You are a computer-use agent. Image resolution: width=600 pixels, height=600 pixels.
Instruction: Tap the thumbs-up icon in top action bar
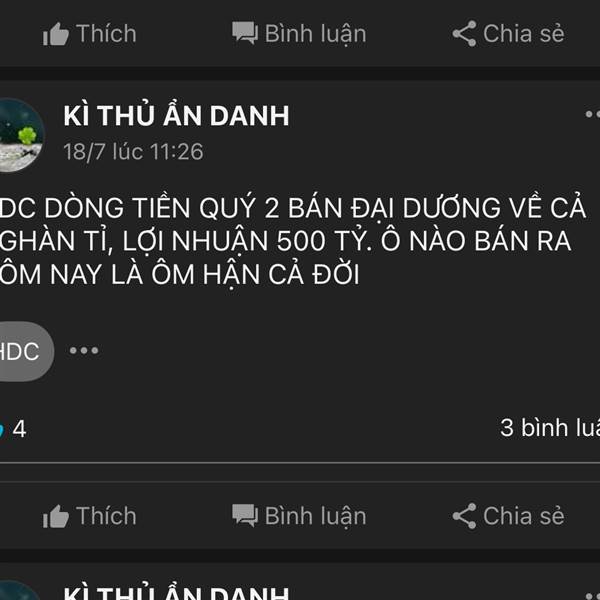55,34
